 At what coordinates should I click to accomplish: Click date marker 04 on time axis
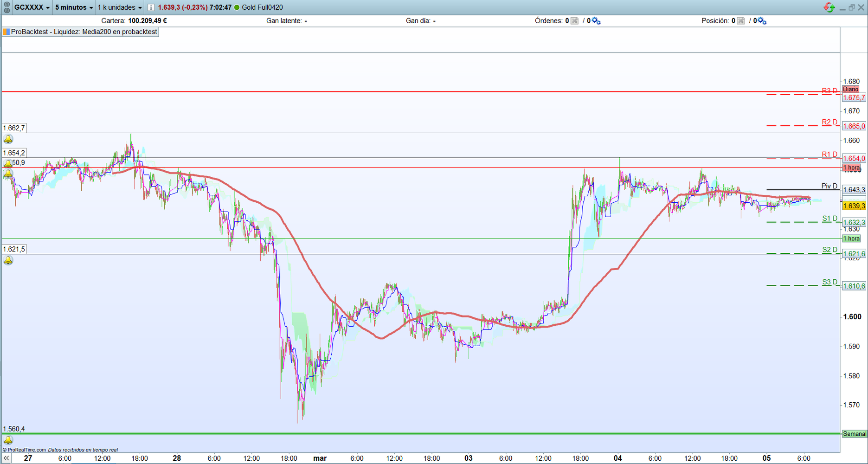click(x=617, y=458)
